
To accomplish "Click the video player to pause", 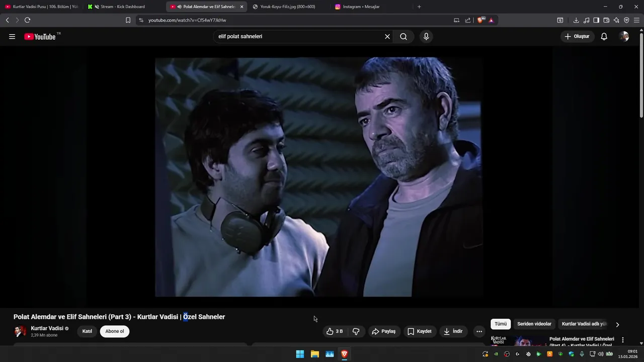I will [318, 177].
